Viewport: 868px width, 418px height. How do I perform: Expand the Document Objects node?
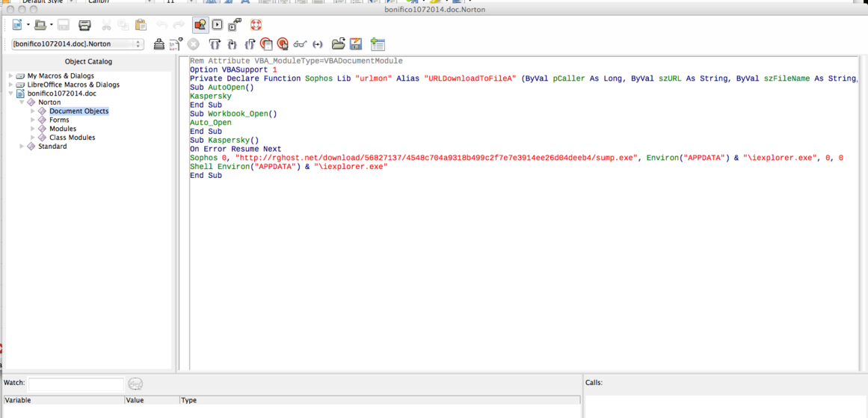pos(33,111)
